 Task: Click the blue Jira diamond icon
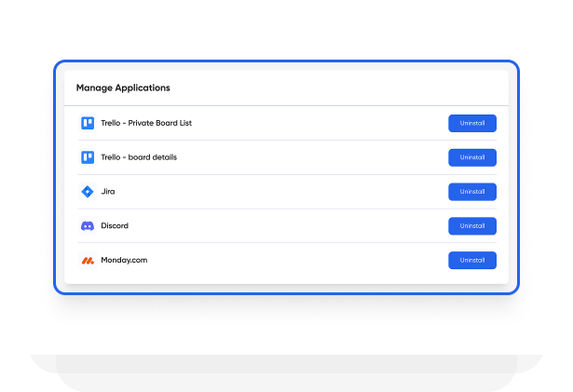(88, 192)
